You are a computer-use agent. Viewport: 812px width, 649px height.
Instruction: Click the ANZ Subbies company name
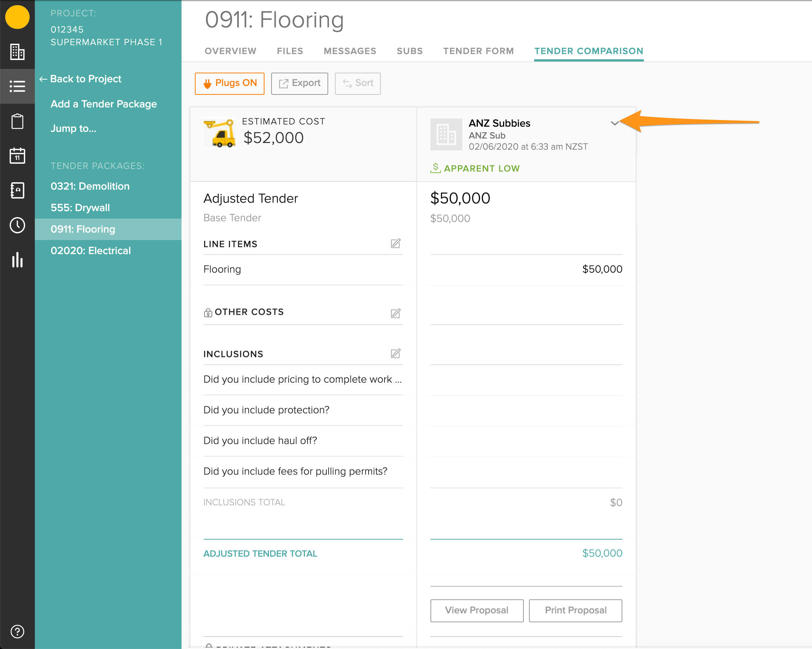499,123
